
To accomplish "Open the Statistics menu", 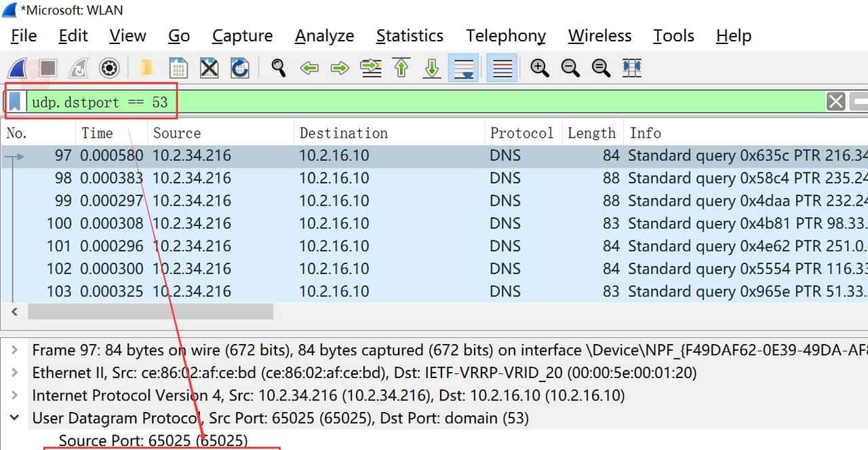I will coord(409,35).
